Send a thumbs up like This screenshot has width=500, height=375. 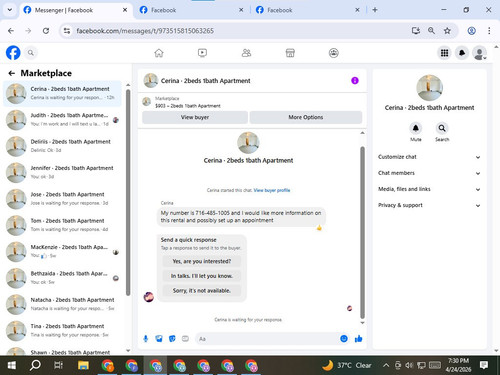[359, 339]
